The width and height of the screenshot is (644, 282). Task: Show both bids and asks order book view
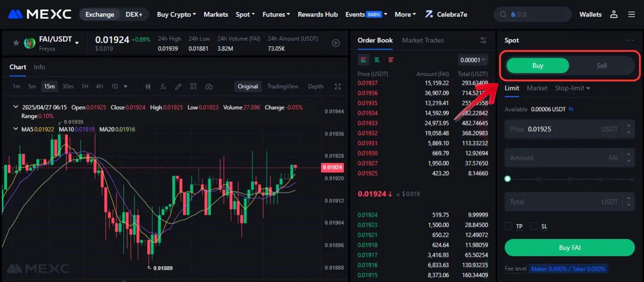[364, 60]
